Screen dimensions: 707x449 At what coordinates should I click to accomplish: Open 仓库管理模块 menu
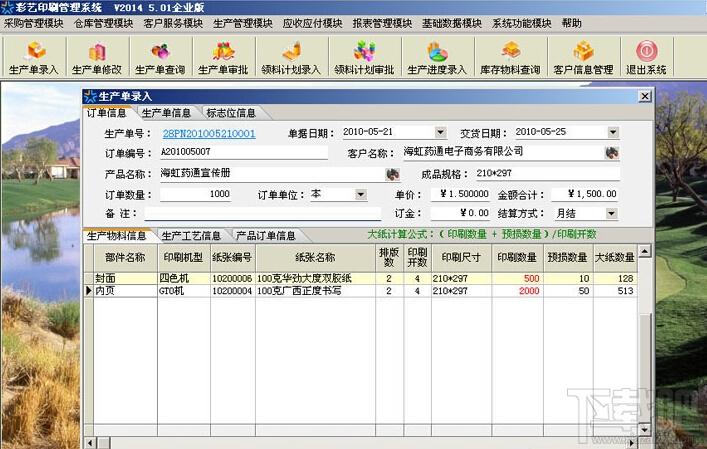click(x=104, y=23)
